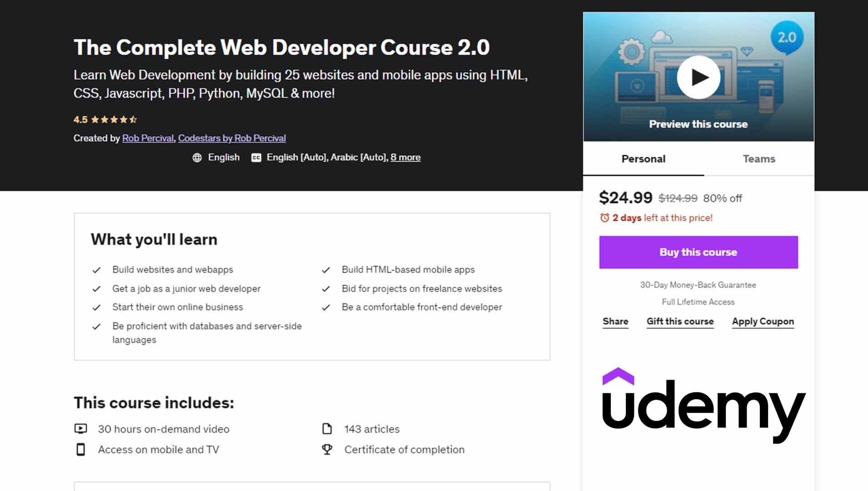Click the certificate trophy icon

tap(327, 449)
